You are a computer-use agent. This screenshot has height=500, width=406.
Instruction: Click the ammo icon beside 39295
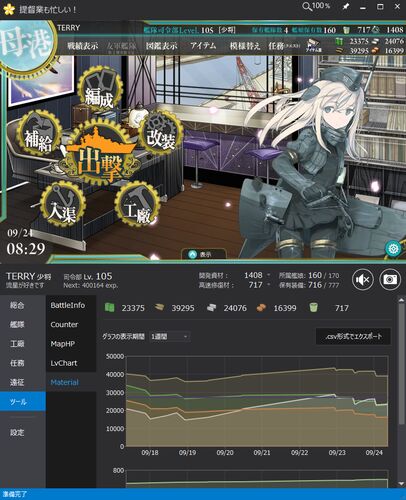(160, 308)
